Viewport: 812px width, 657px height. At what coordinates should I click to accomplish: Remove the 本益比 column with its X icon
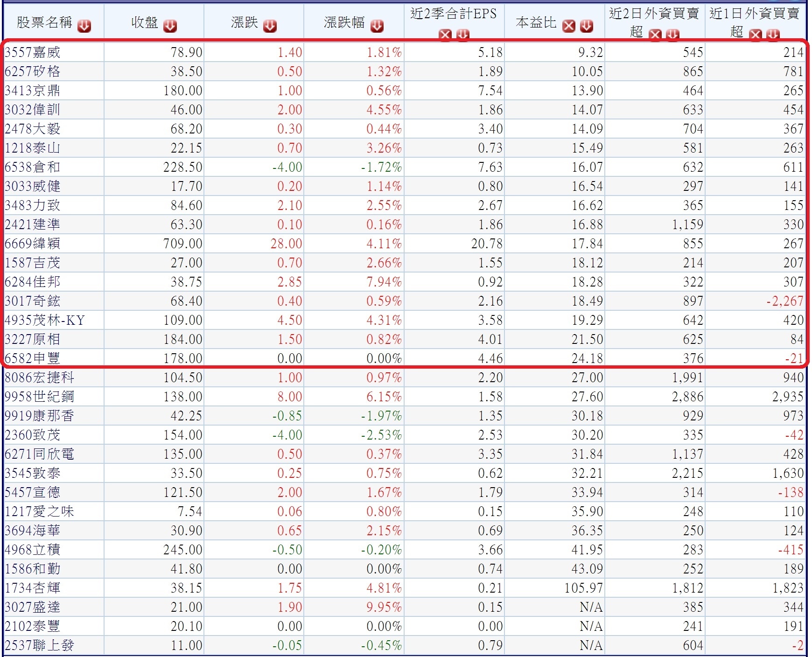pyautogui.click(x=569, y=26)
